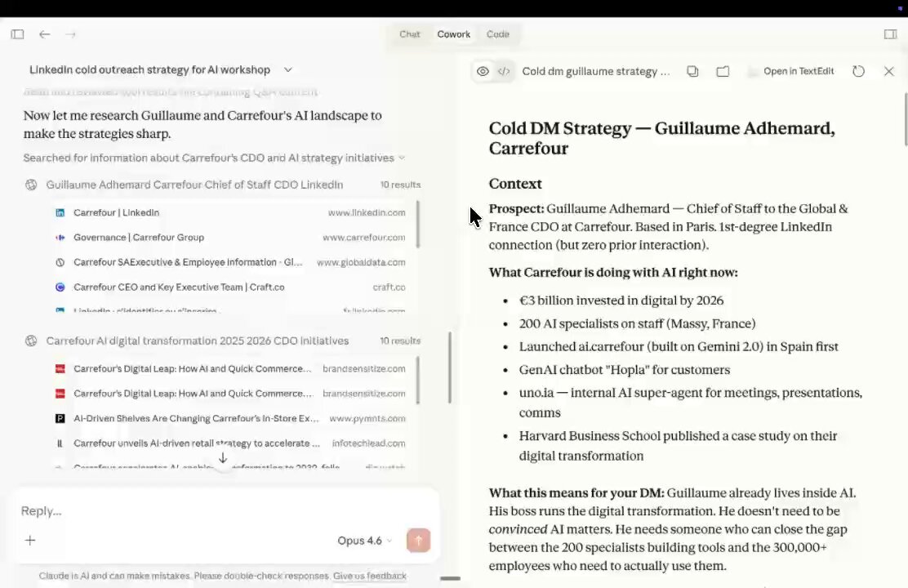This screenshot has width=908, height=588.
Task: Click the Carrefour favicon beside Governance result
Action: pos(60,238)
